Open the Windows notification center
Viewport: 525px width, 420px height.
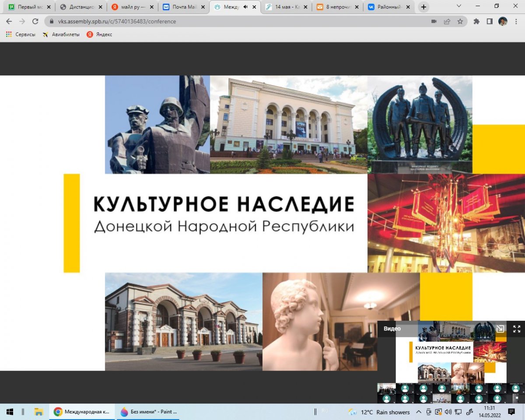[x=511, y=412]
